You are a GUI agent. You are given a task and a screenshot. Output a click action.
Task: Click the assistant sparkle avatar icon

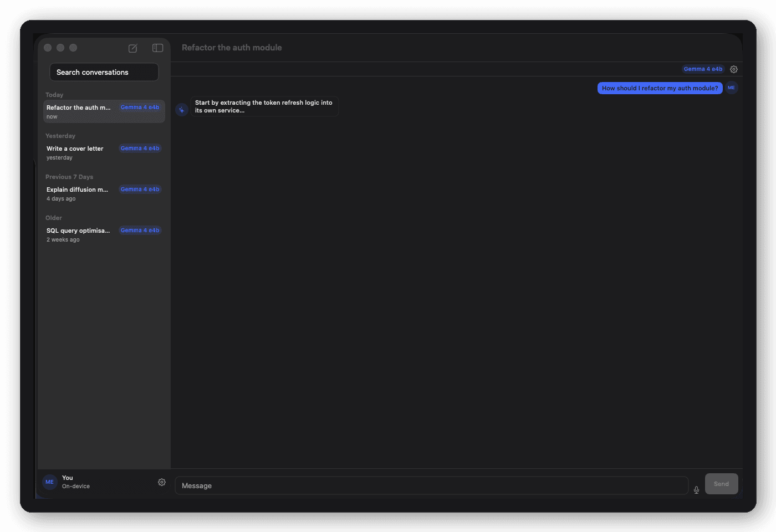(182, 110)
